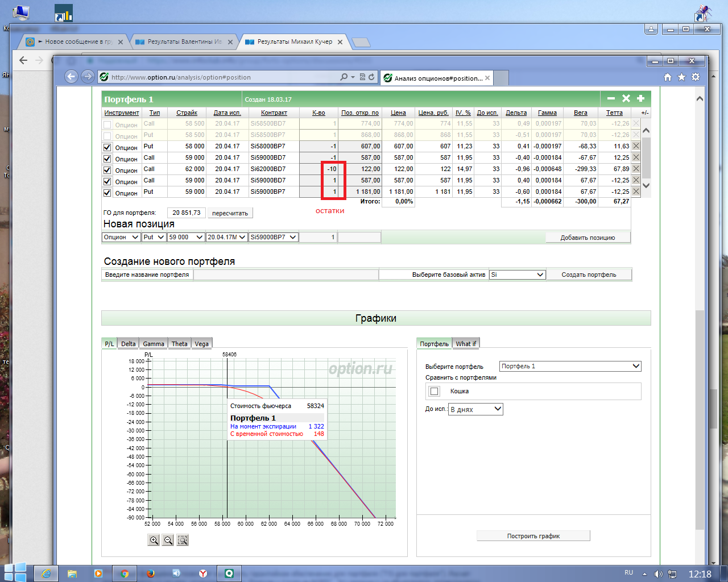
Task: Enable the Кошка comparison checkbox
Action: (x=435, y=391)
